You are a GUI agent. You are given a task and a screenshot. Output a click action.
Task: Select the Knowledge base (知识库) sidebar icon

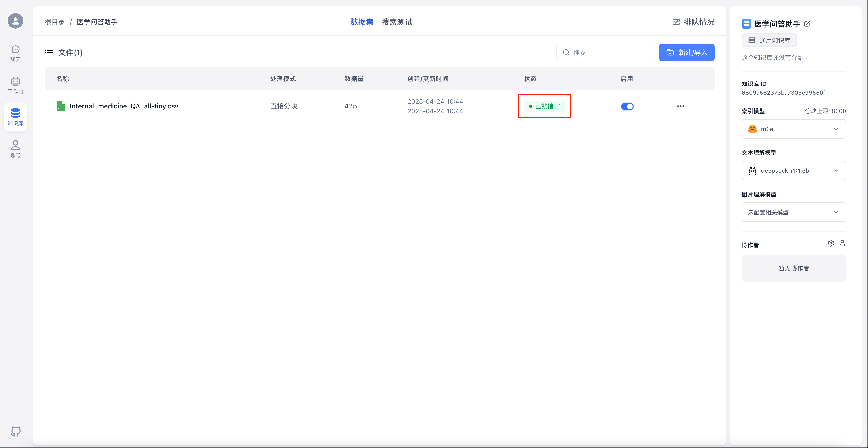coord(15,117)
